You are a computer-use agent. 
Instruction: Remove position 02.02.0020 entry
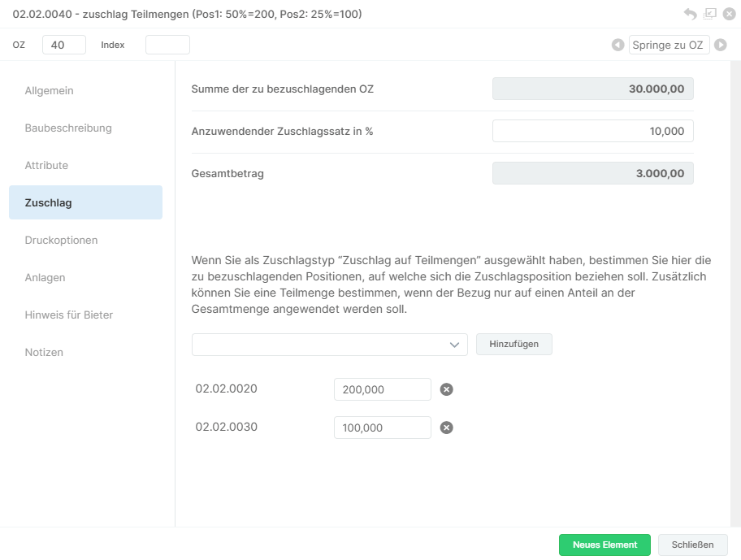click(447, 389)
